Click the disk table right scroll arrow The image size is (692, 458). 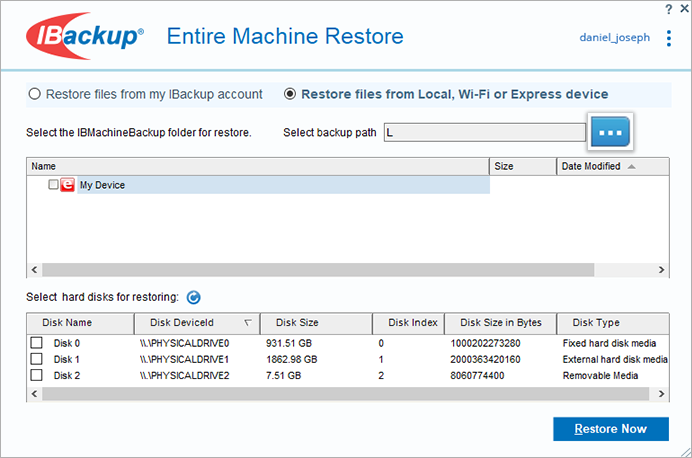click(x=661, y=394)
